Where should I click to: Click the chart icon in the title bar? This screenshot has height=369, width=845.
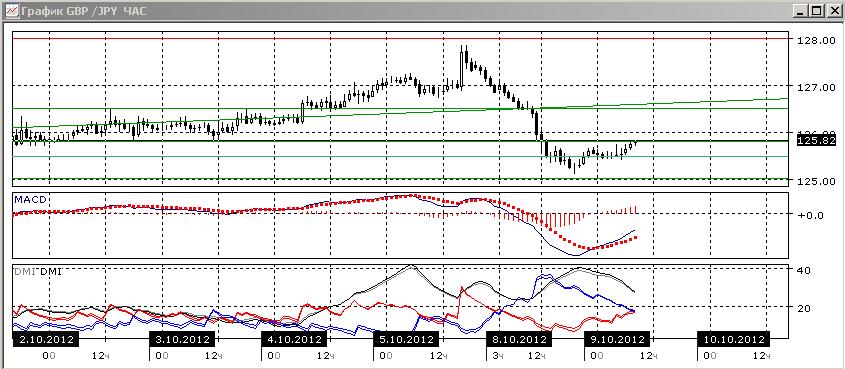pyautogui.click(x=11, y=10)
